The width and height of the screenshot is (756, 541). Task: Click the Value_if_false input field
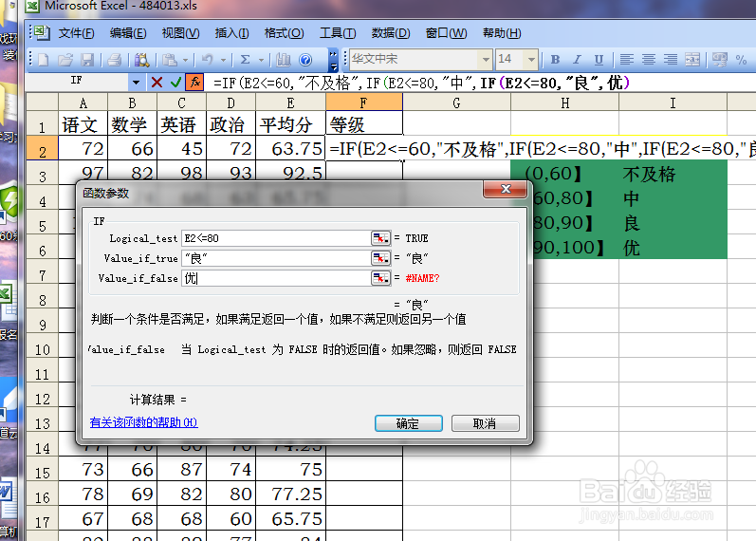[x=275, y=278]
